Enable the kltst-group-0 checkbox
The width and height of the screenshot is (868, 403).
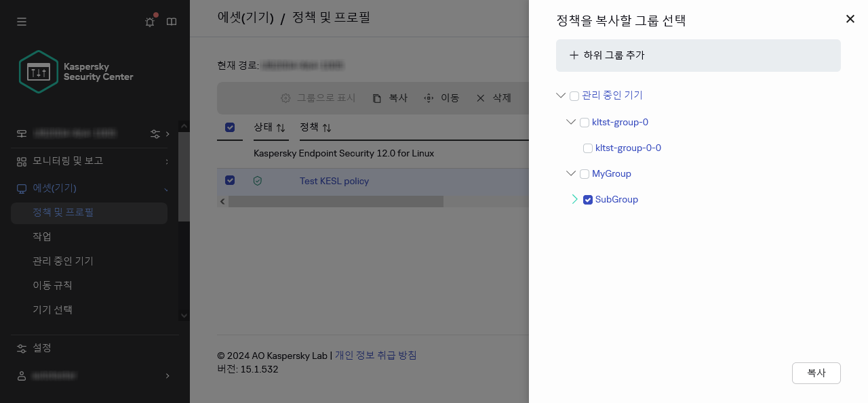(x=585, y=123)
